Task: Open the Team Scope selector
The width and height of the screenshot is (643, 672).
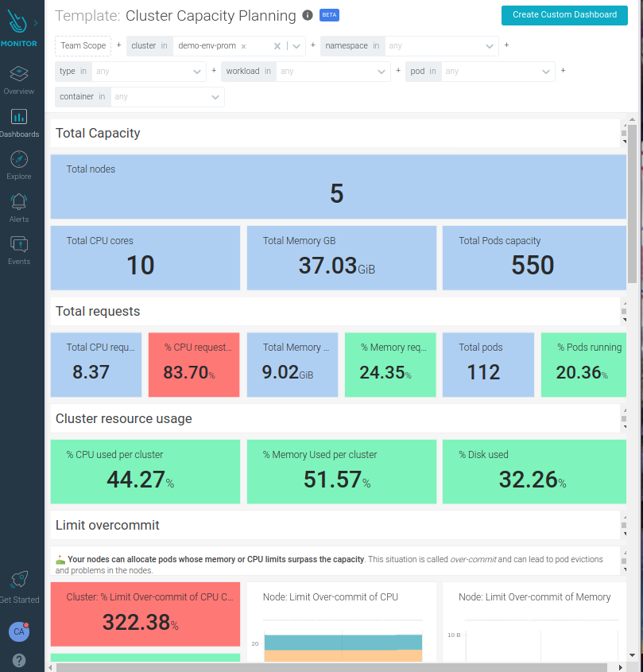Action: coord(83,45)
